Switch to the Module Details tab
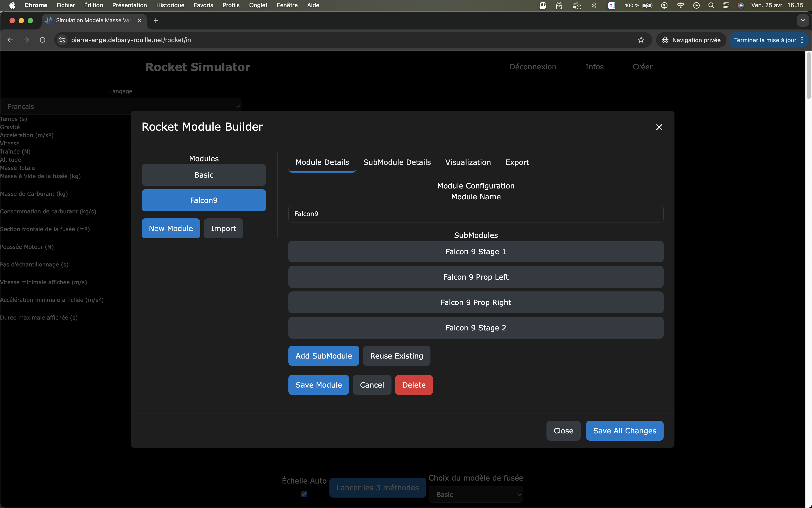 pos(322,162)
